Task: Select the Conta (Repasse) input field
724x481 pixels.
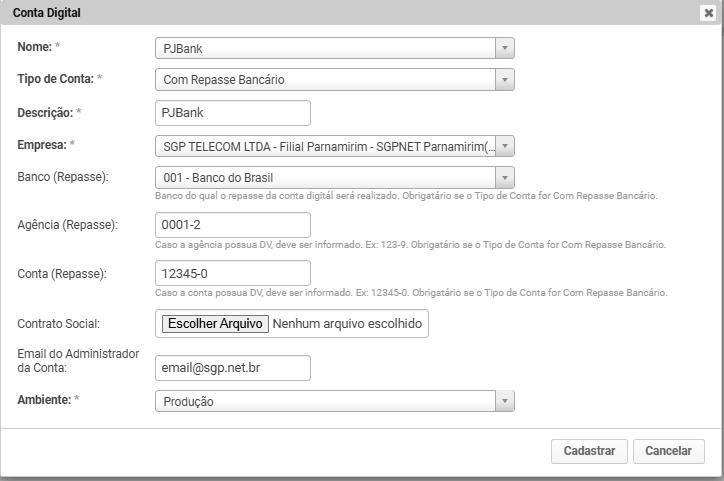Action: (233, 273)
